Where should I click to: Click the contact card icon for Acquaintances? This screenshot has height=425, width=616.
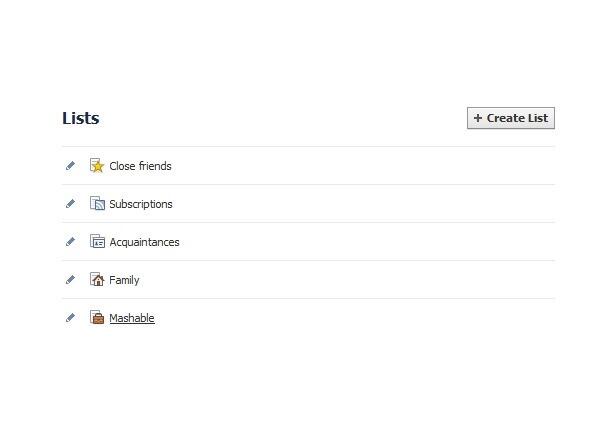click(97, 241)
